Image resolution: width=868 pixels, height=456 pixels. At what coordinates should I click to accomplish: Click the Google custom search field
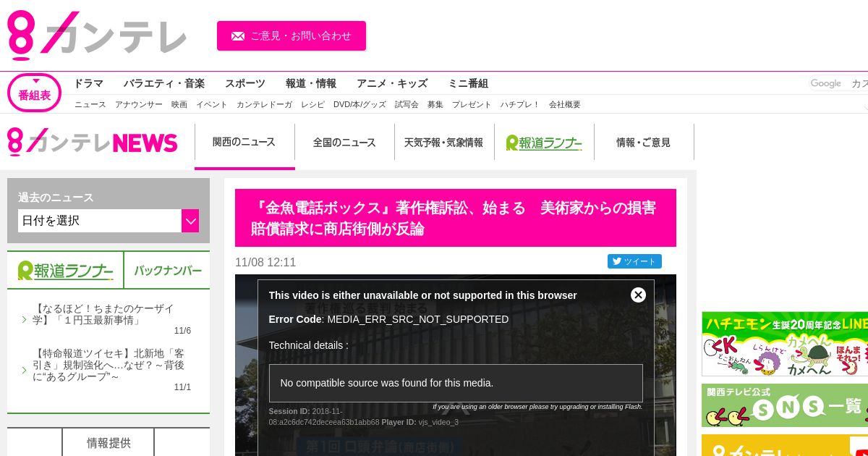pos(838,83)
